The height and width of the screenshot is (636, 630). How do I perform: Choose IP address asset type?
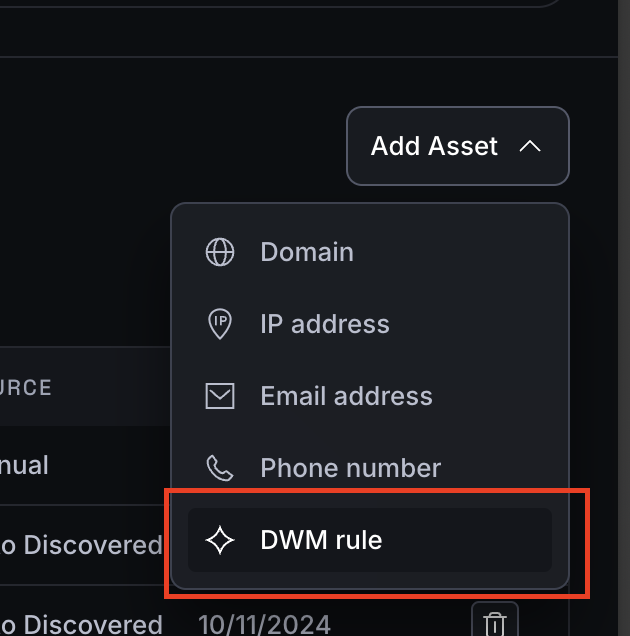pyautogui.click(x=370, y=324)
